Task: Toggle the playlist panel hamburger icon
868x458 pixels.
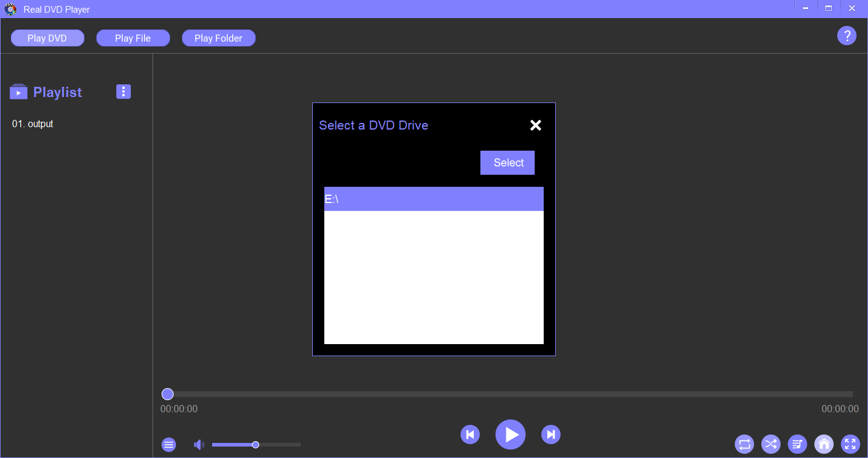Action: coord(169,445)
